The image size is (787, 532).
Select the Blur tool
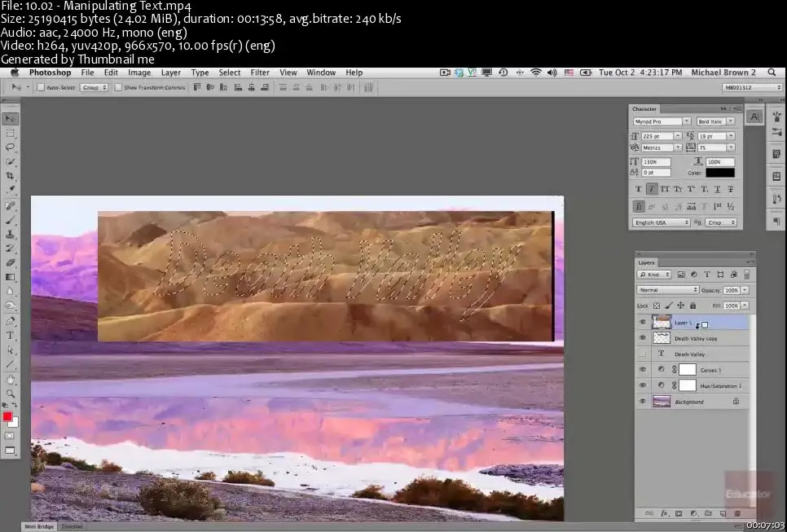point(10,291)
